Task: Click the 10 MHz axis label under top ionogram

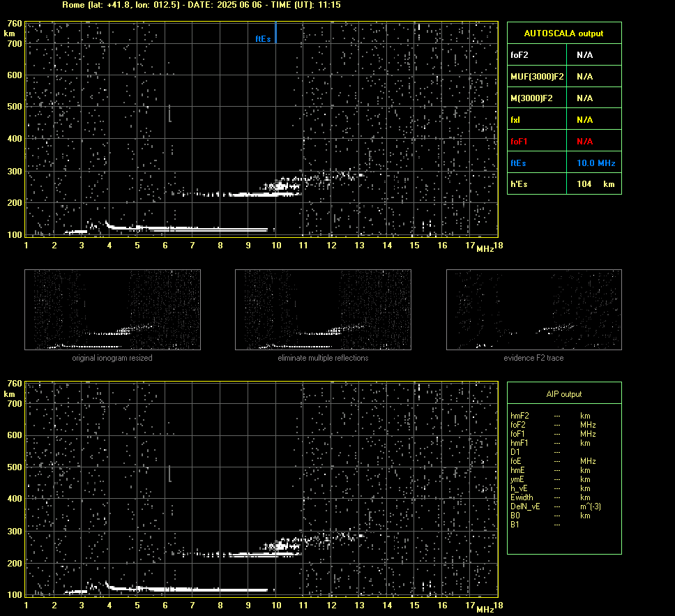Action: coord(276,245)
